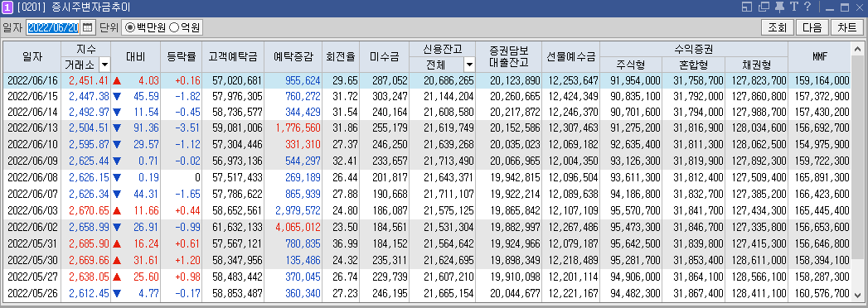Screen dimensions: 868x308
Task: Click the rate value -3.51
Action: coord(188,128)
